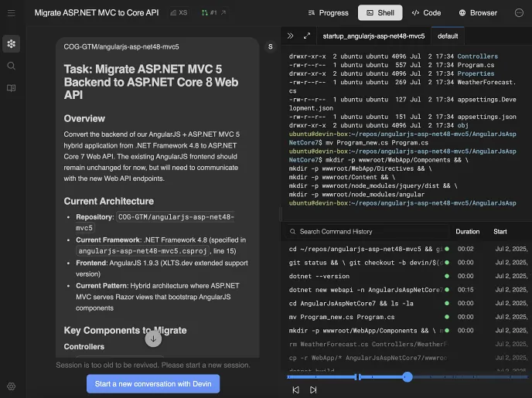Image resolution: width=532 pixels, height=398 pixels.
Task: Skip to next step in timeline
Action: [313, 389]
